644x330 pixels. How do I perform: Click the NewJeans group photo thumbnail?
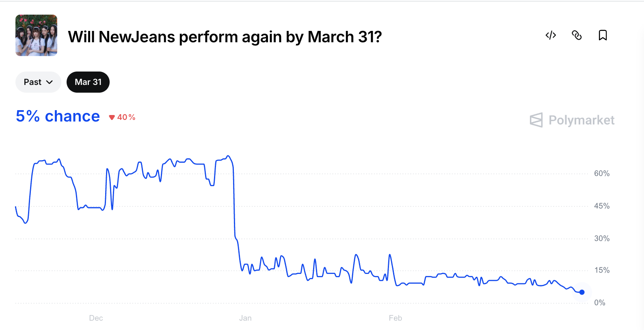point(36,35)
